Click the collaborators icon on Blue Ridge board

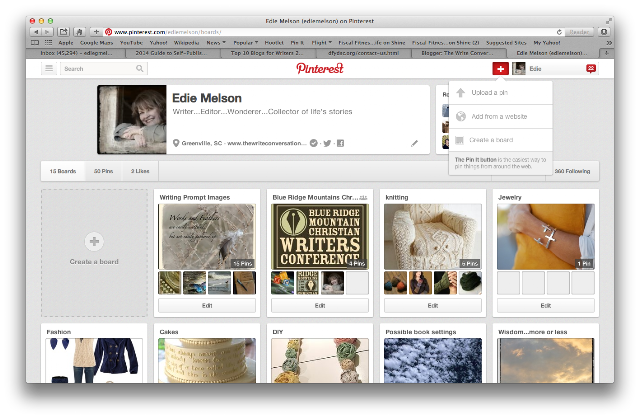(363, 198)
